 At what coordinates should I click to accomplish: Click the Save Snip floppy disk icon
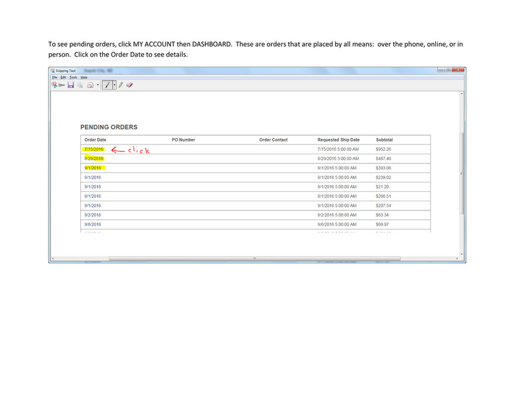[71, 85]
